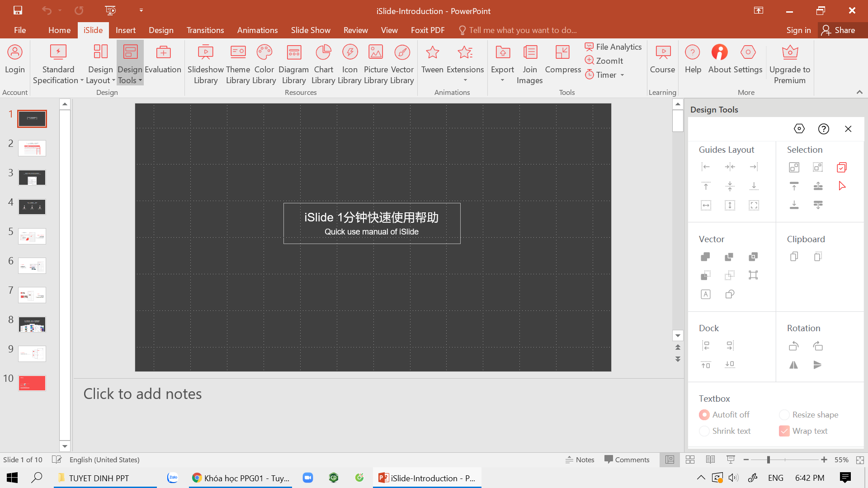Switch to Slide Sorter view

pyautogui.click(x=690, y=460)
